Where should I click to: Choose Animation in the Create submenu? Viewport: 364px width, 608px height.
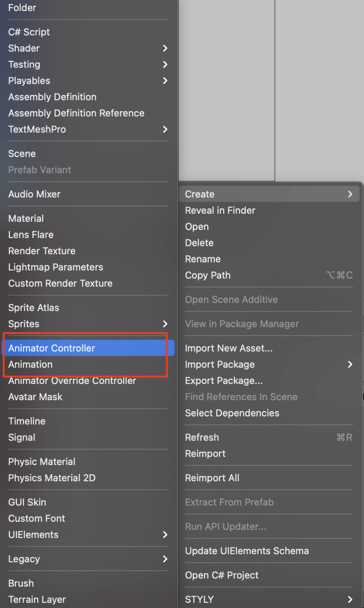click(x=30, y=364)
